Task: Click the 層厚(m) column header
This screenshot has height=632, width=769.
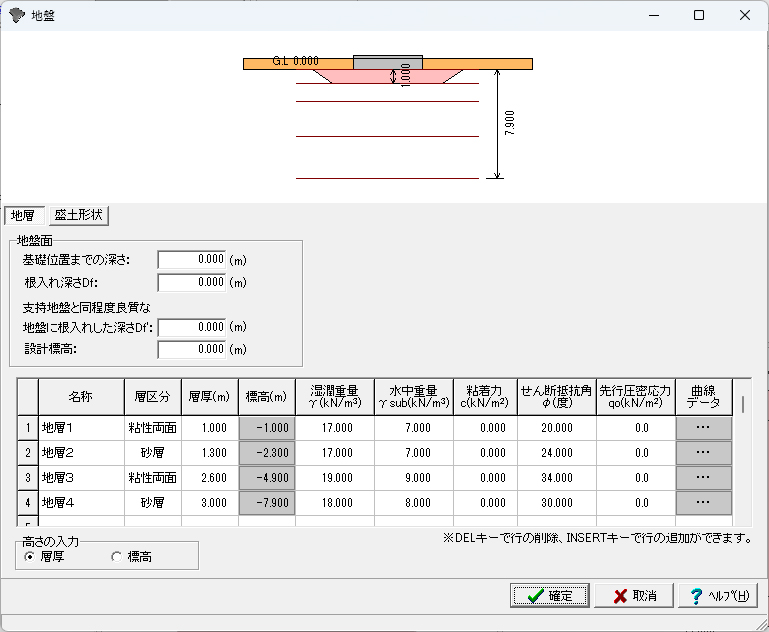Action: 210,397
